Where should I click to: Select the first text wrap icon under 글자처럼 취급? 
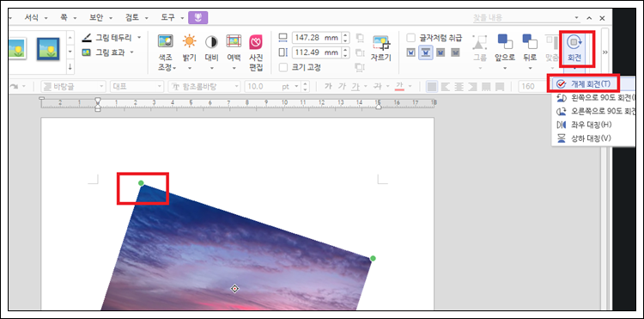(410, 52)
